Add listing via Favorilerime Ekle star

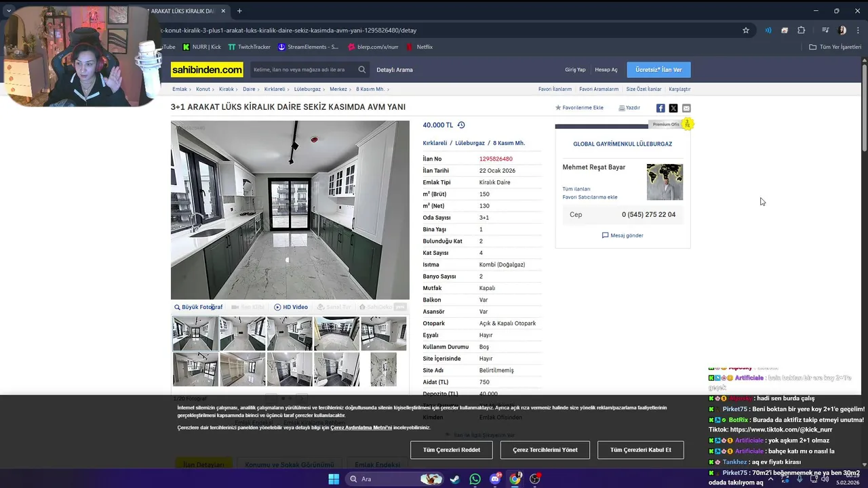579,108
